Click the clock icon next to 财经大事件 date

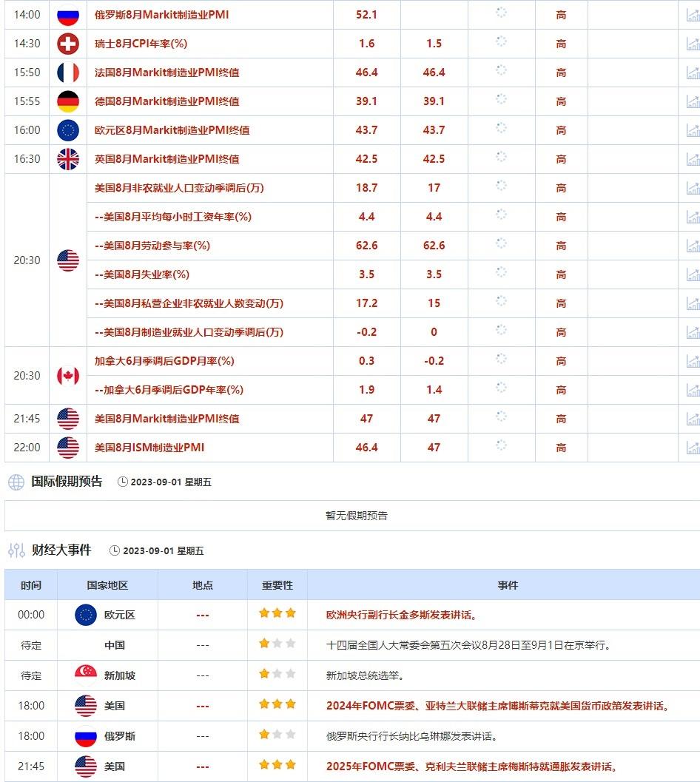(115, 550)
